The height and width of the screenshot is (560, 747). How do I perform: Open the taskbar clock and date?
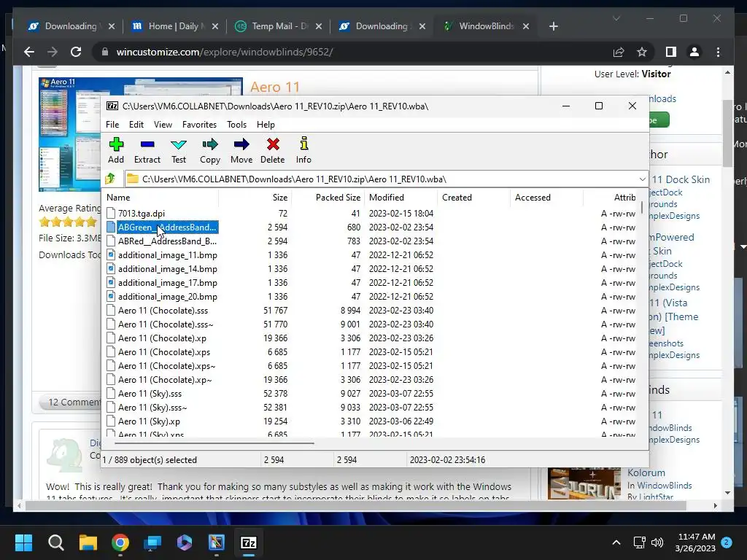(x=695, y=542)
